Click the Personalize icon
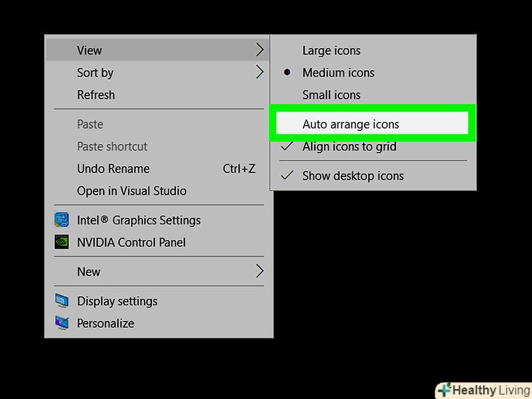Viewport: 532px width, 399px height. coord(62,323)
